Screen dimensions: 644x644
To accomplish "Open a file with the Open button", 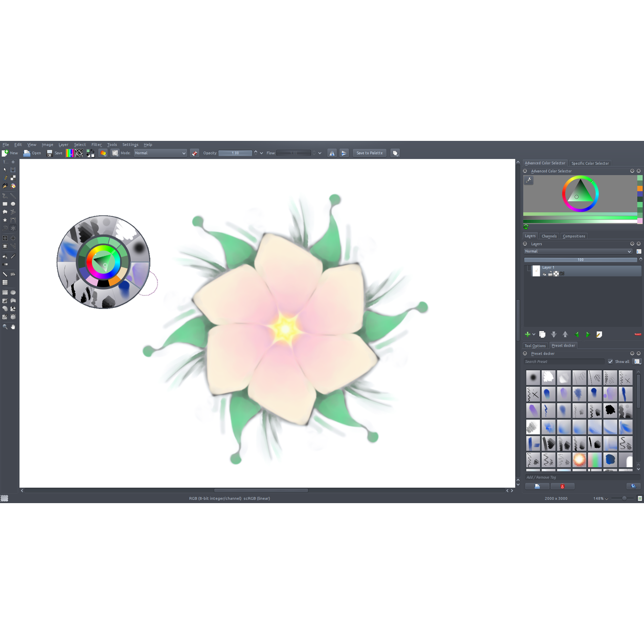I will (32, 153).
